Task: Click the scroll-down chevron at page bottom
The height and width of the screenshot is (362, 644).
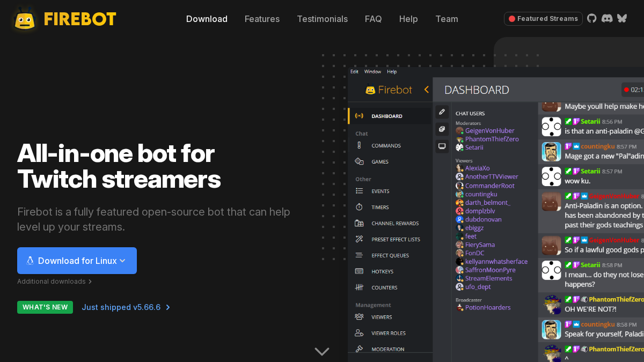Action: click(x=322, y=352)
